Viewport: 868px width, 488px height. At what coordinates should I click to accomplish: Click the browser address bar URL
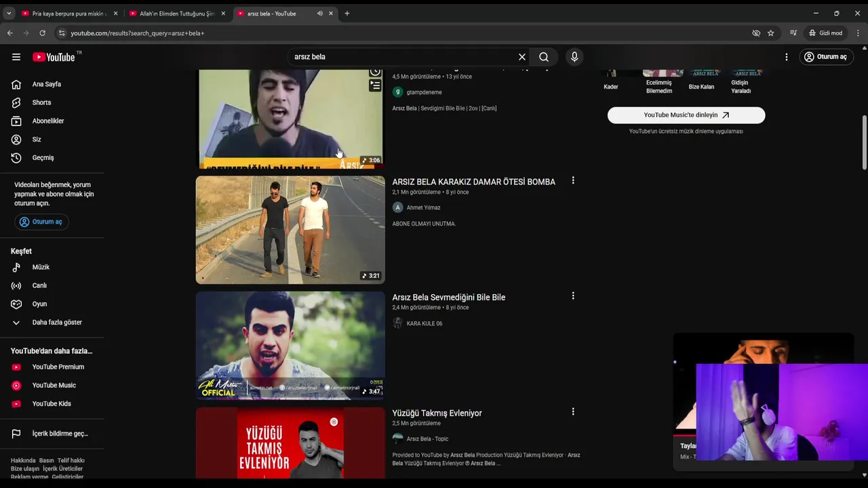(138, 33)
